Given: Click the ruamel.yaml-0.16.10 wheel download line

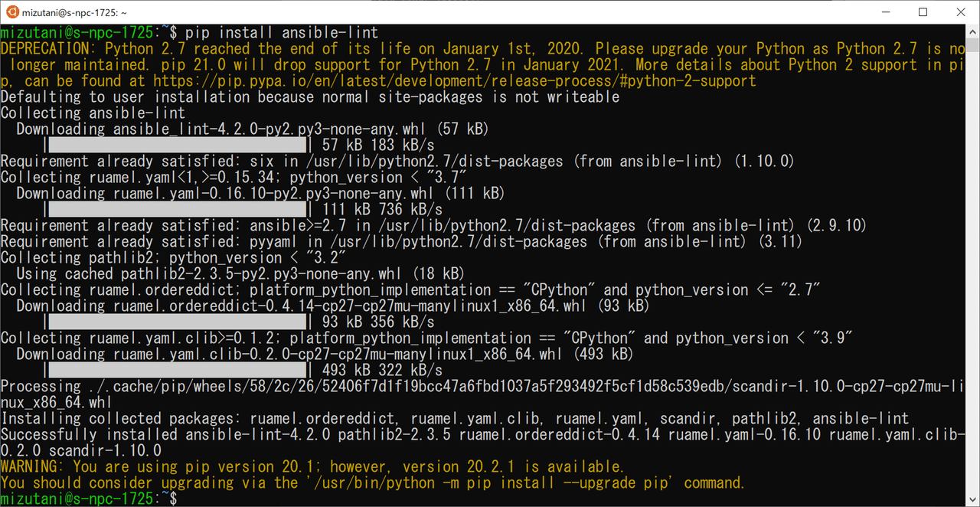Looking at the screenshot, I should coord(260,194).
